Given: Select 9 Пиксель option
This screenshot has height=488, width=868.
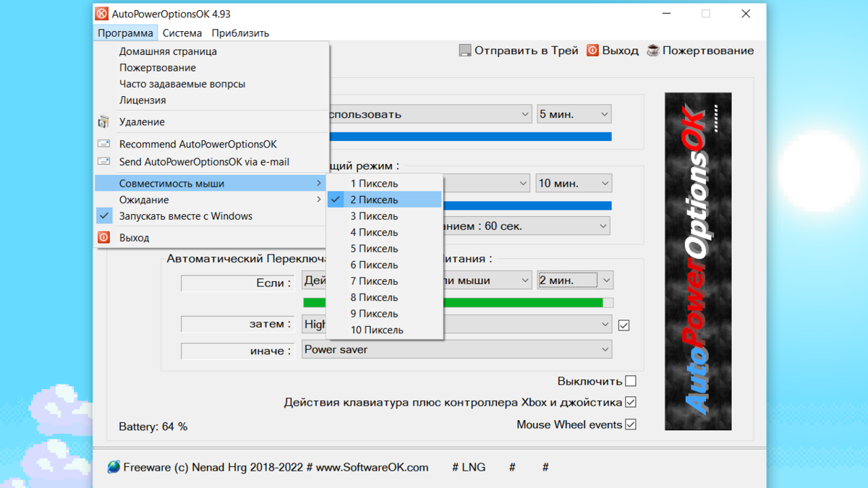Looking at the screenshot, I should (385, 314).
